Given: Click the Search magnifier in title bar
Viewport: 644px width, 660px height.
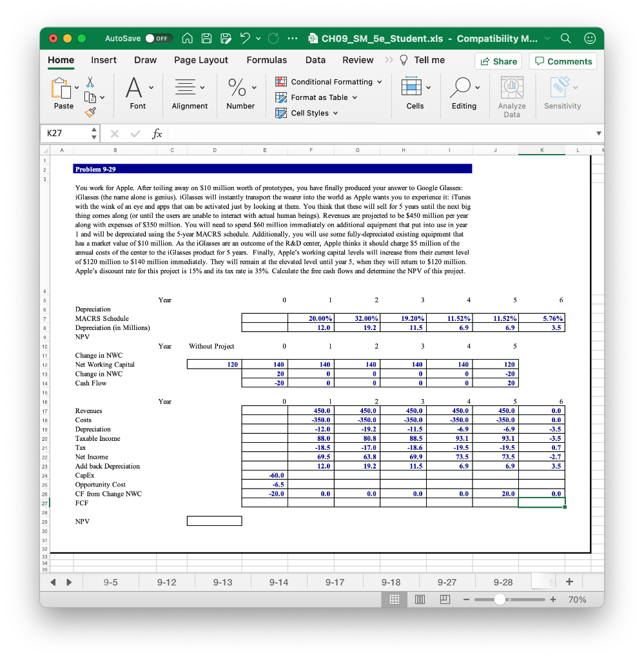Looking at the screenshot, I should (x=566, y=38).
